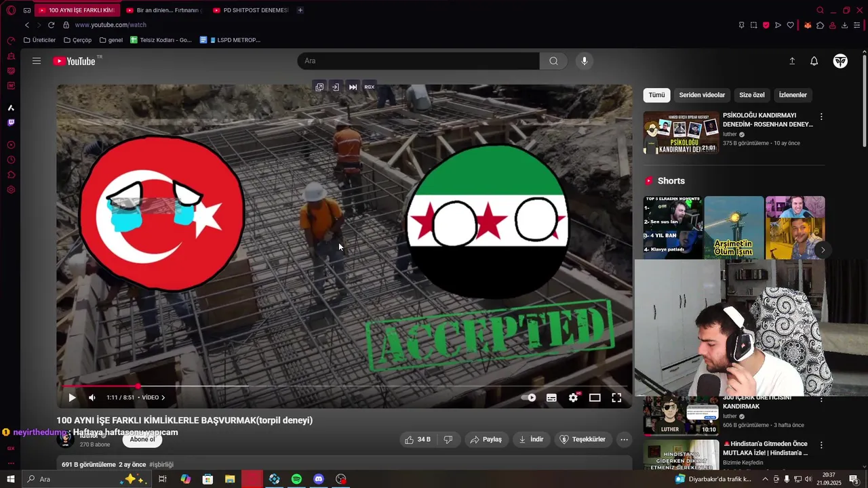
Task: Open the YouTube account avatar menu
Action: tap(840, 61)
